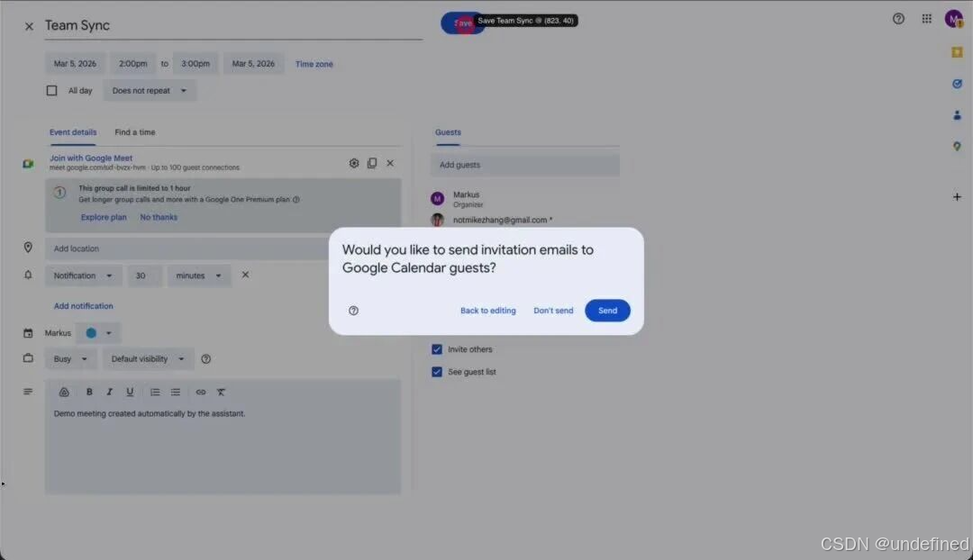Image resolution: width=973 pixels, height=560 pixels.
Task: Remove the 30 minutes notification
Action: [x=245, y=275]
